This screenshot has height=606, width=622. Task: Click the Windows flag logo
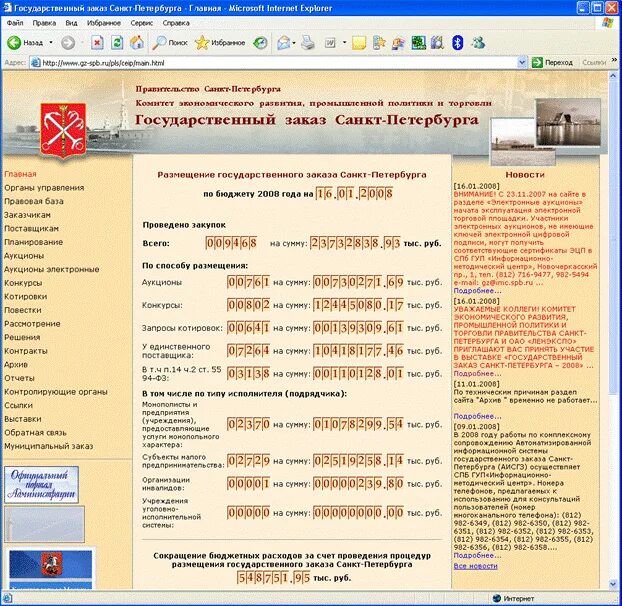608,23
